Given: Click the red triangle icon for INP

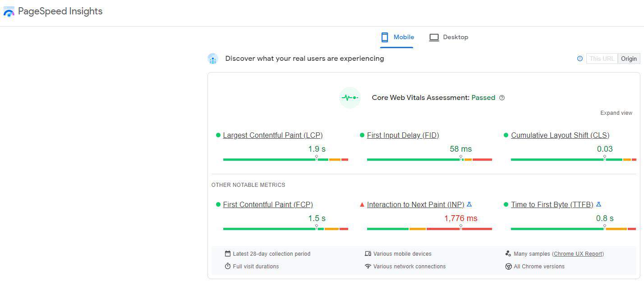Looking at the screenshot, I should (x=362, y=205).
